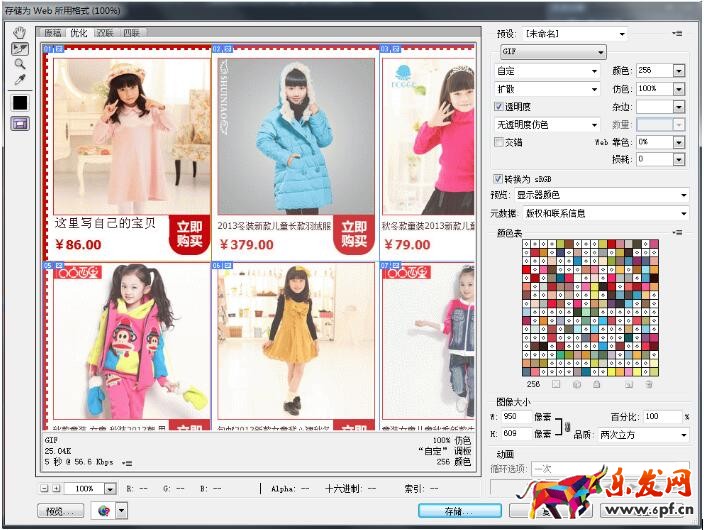Viewport: 704px width, 530px height.
Task: Switch to the 双联 (2-up) tab
Action: pyautogui.click(x=105, y=33)
